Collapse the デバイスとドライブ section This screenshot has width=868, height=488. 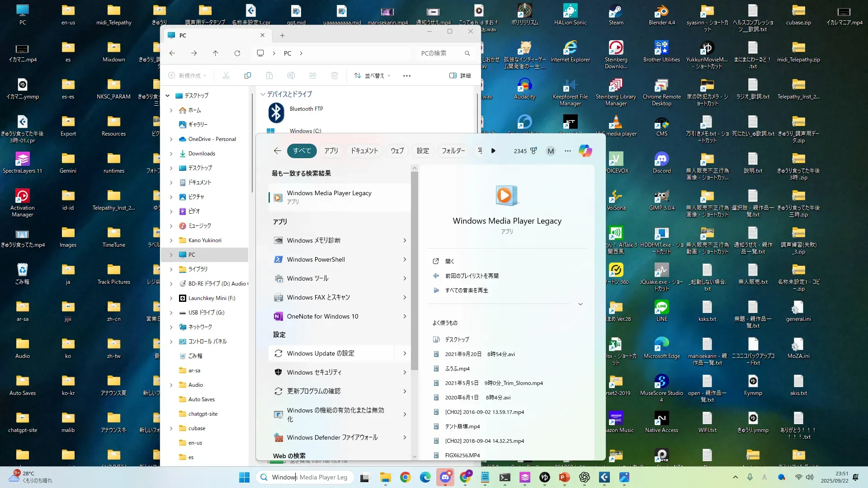[x=263, y=94]
